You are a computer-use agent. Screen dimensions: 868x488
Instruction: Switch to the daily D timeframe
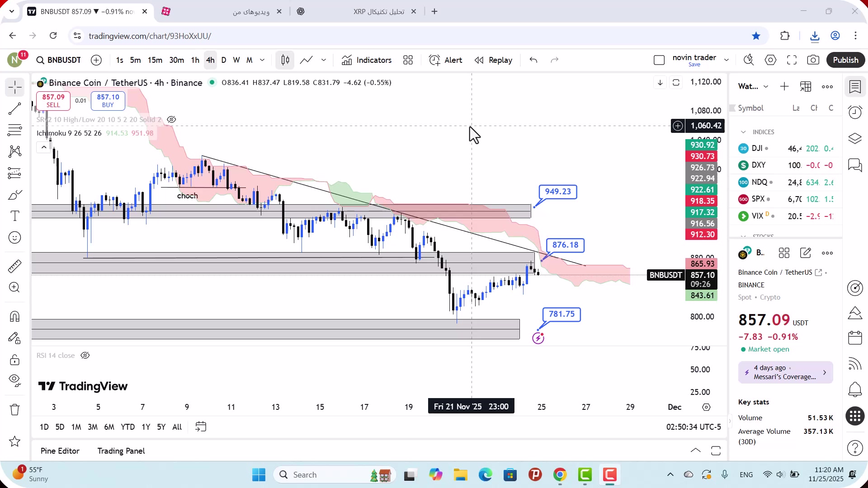(224, 60)
